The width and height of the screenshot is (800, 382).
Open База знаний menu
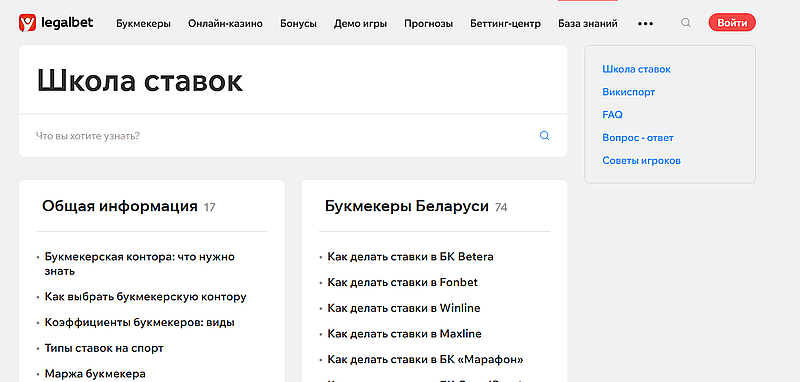pos(588,23)
